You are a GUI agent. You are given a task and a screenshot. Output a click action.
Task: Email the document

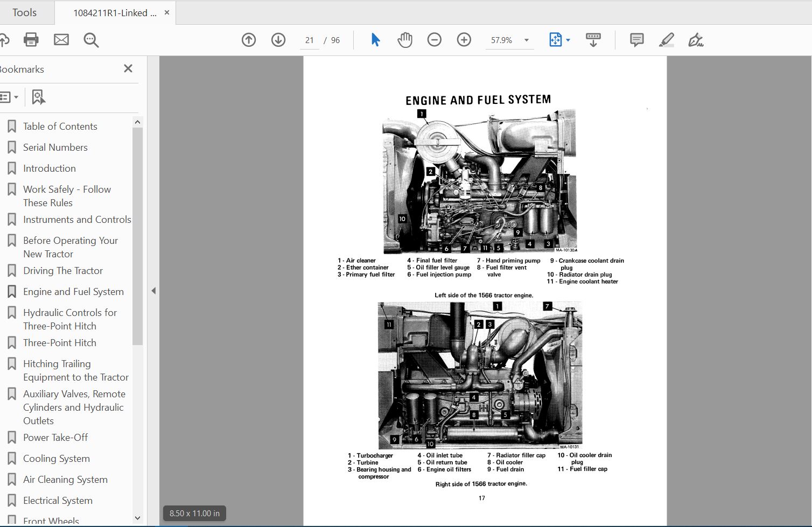coord(61,39)
